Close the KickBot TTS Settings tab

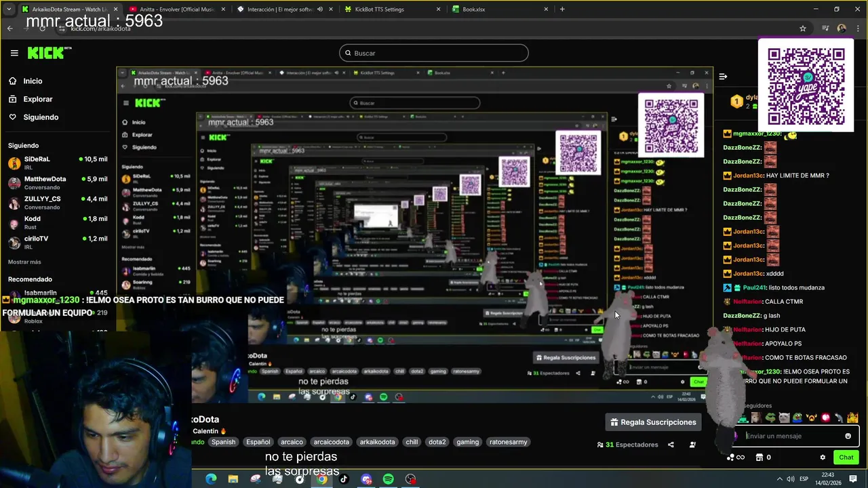pos(438,9)
